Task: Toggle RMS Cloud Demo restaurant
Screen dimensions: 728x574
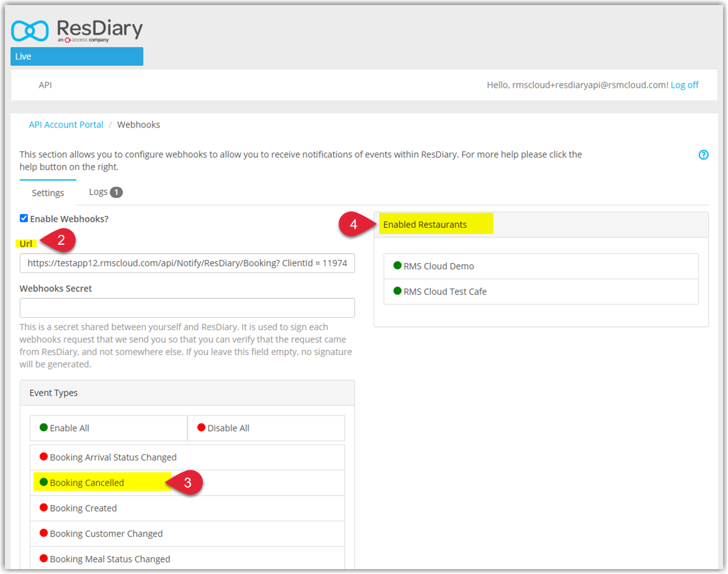Action: click(541, 266)
